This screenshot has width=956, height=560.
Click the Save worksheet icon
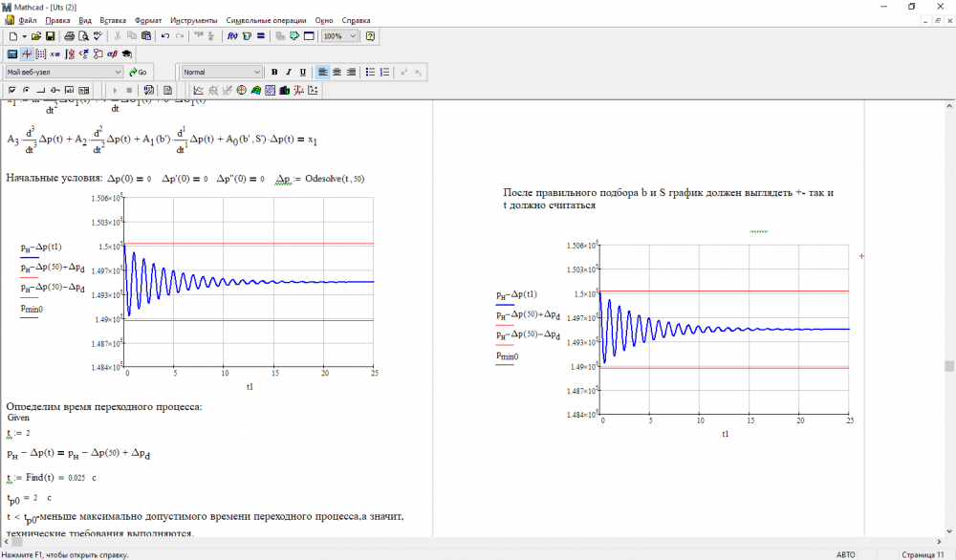50,36
